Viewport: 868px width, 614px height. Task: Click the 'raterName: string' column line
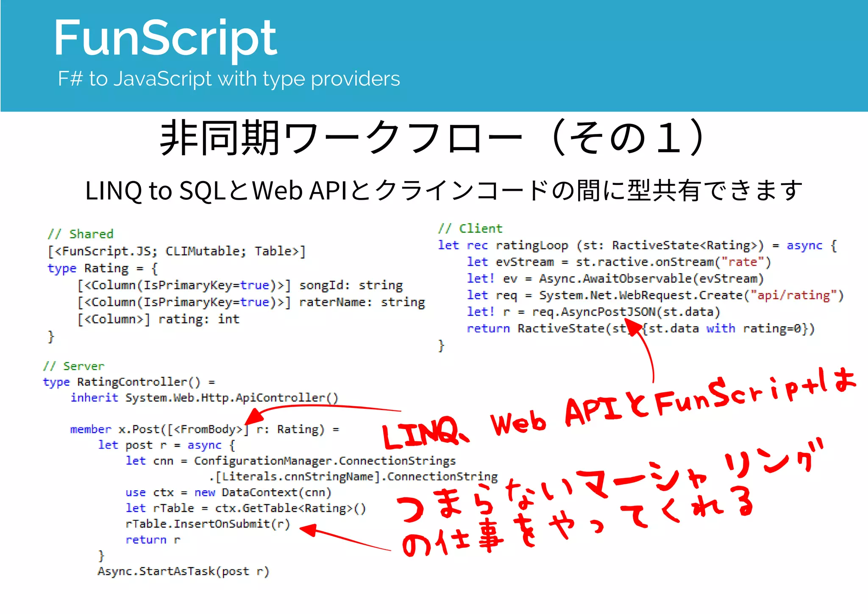(251, 302)
